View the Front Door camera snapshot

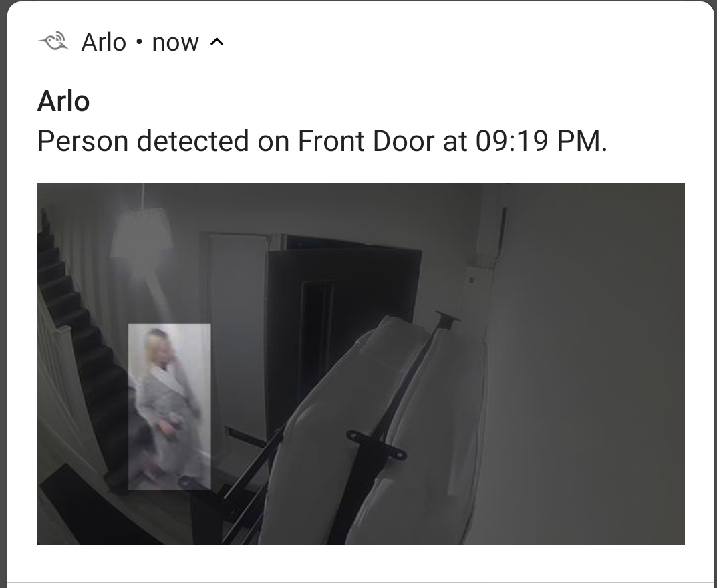pyautogui.click(x=360, y=364)
